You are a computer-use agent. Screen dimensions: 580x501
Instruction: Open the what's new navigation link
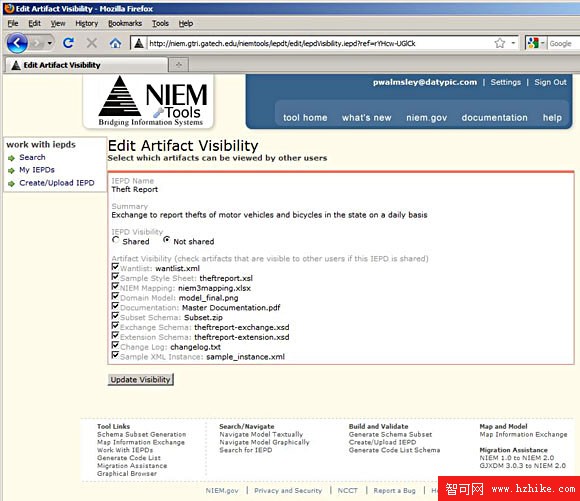point(367,118)
